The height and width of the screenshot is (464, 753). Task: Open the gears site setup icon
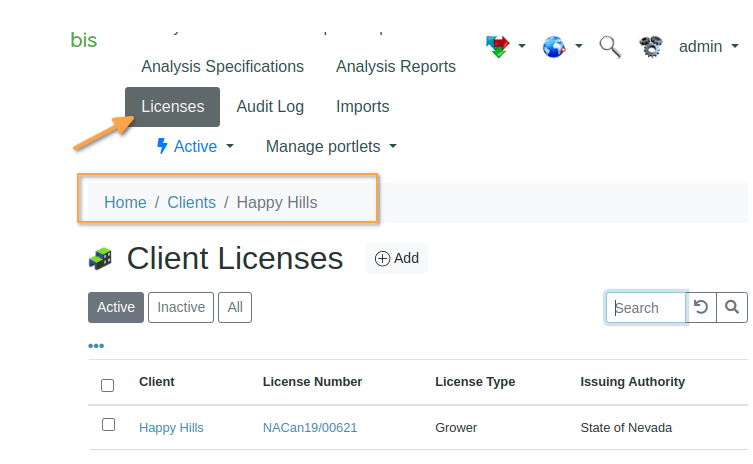tap(651, 46)
